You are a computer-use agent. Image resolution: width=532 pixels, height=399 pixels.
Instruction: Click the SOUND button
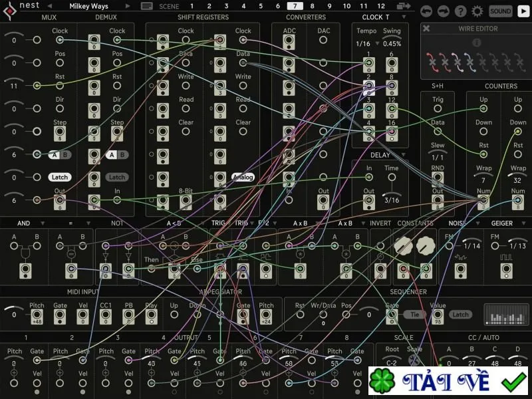[x=501, y=11]
